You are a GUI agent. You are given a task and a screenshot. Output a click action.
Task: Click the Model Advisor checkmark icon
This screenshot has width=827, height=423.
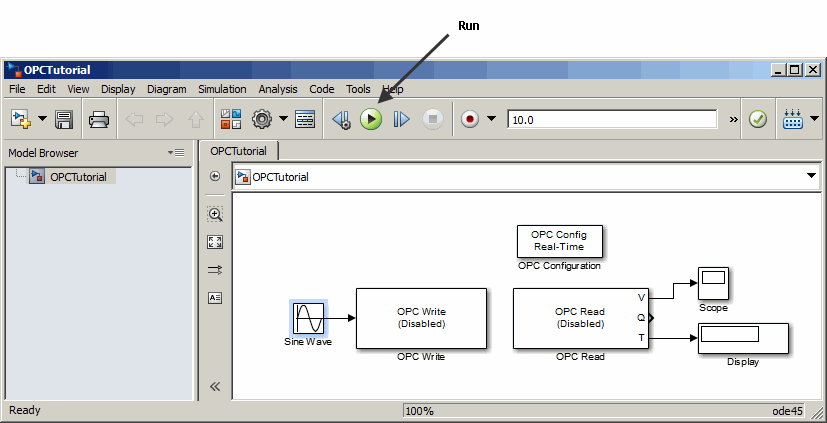[758, 120]
